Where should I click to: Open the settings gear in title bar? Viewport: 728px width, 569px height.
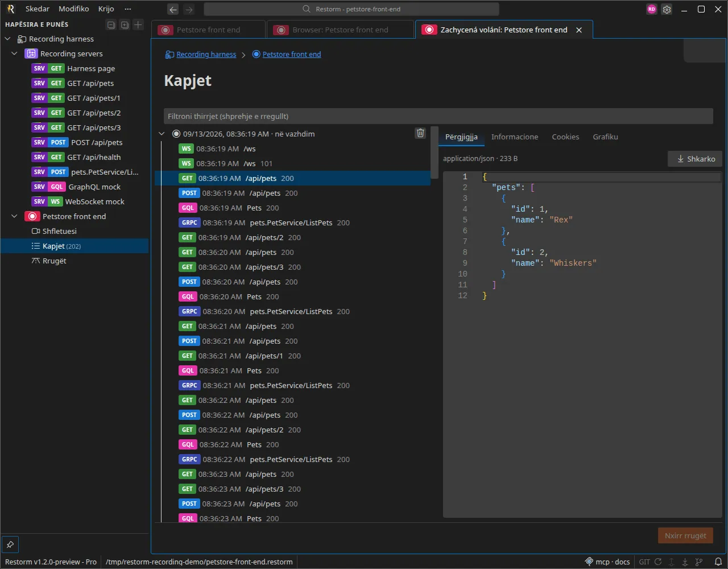coord(667,9)
